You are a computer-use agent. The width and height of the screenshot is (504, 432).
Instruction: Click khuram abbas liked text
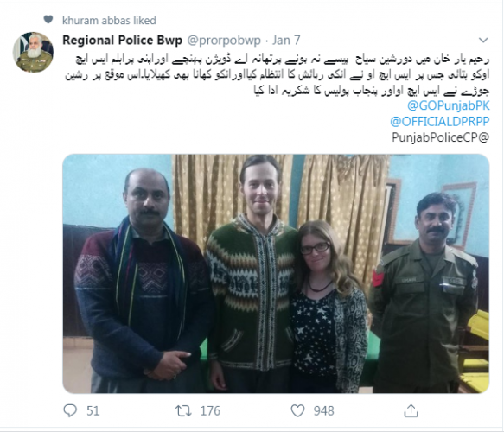tap(109, 20)
